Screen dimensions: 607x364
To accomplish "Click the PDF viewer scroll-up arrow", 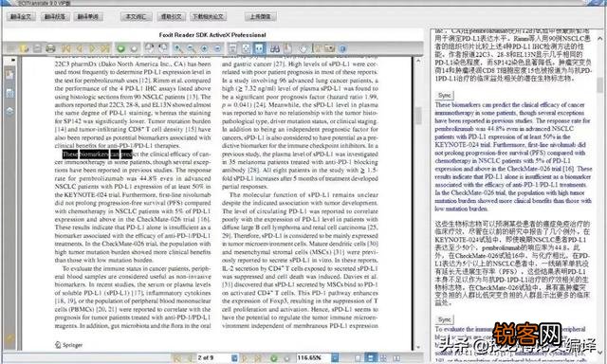I will pos(418,61).
